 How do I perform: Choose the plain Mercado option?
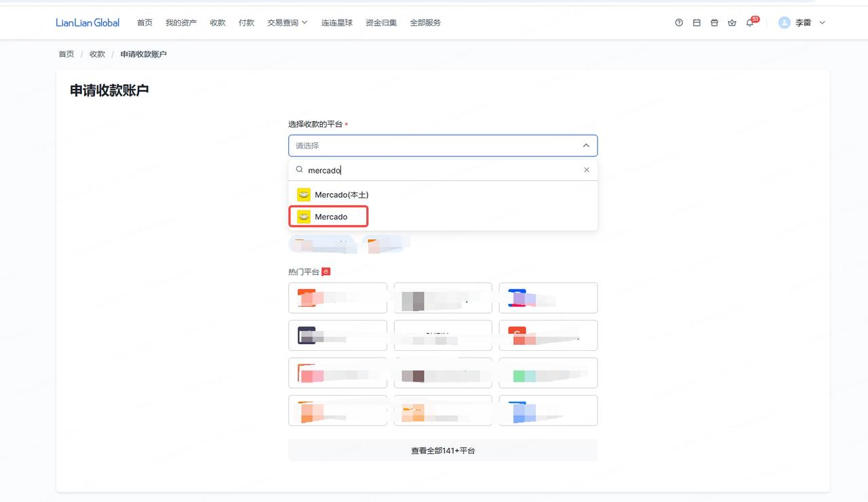pos(443,217)
